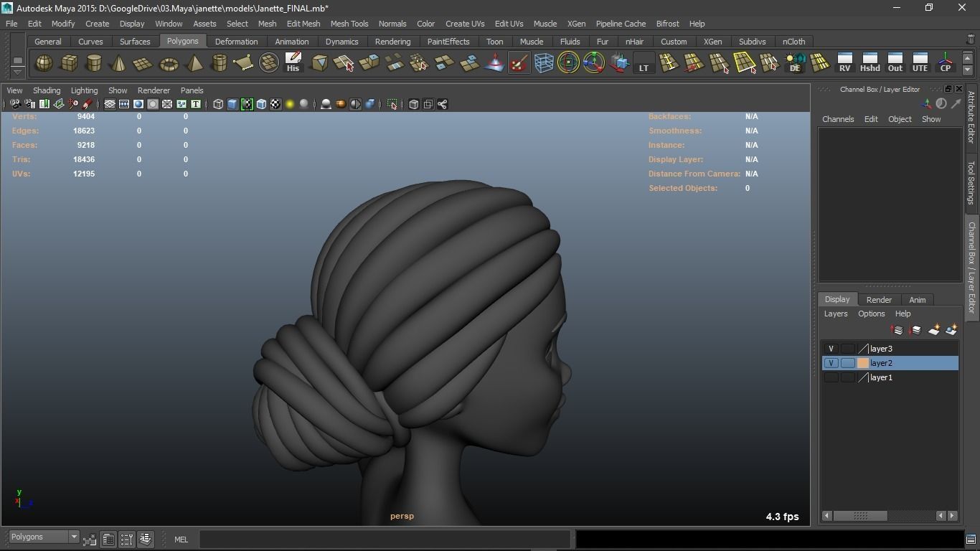The image size is (980, 551).
Task: Open the Script Editor icon at bottom right
Action: coord(971,540)
